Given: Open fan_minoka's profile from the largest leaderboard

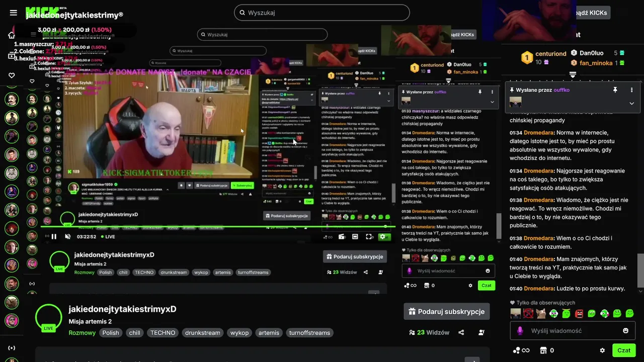Looking at the screenshot, I should pyautogui.click(x=596, y=63).
